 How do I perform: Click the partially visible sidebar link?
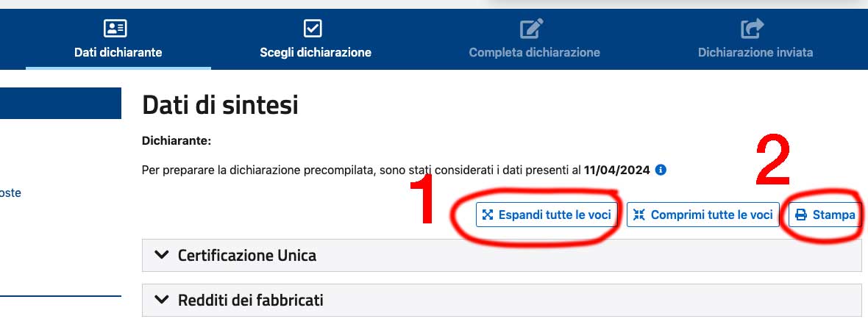click(10, 193)
